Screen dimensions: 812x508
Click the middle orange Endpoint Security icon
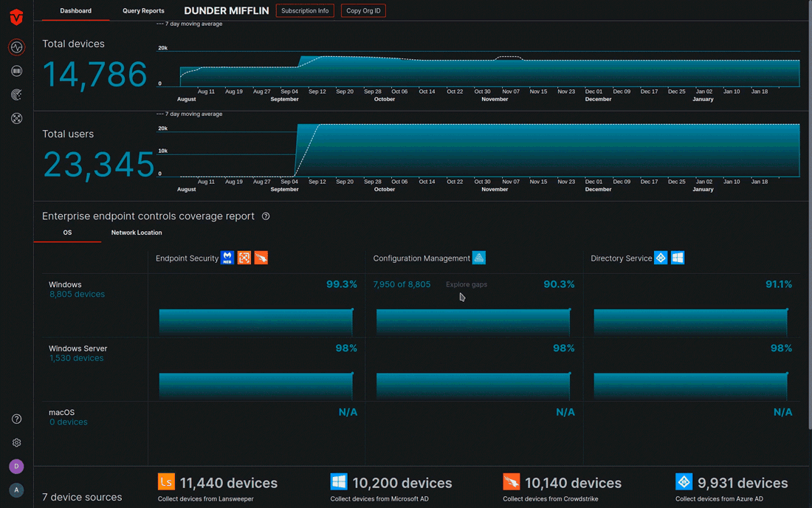pos(244,258)
